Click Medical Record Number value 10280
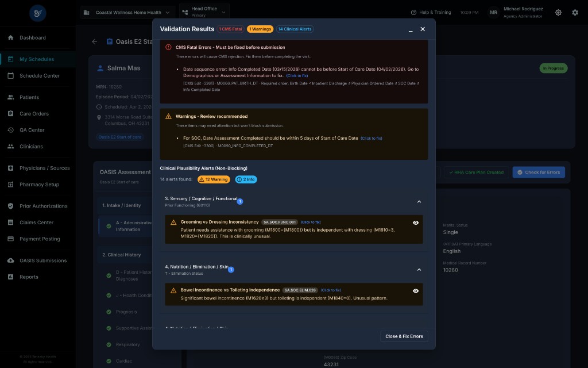 tap(450, 270)
